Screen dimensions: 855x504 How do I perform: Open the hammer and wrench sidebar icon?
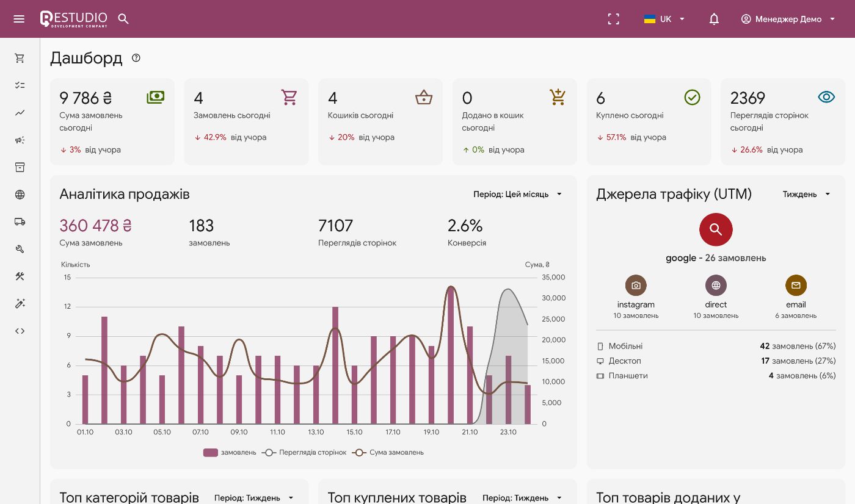point(20,276)
